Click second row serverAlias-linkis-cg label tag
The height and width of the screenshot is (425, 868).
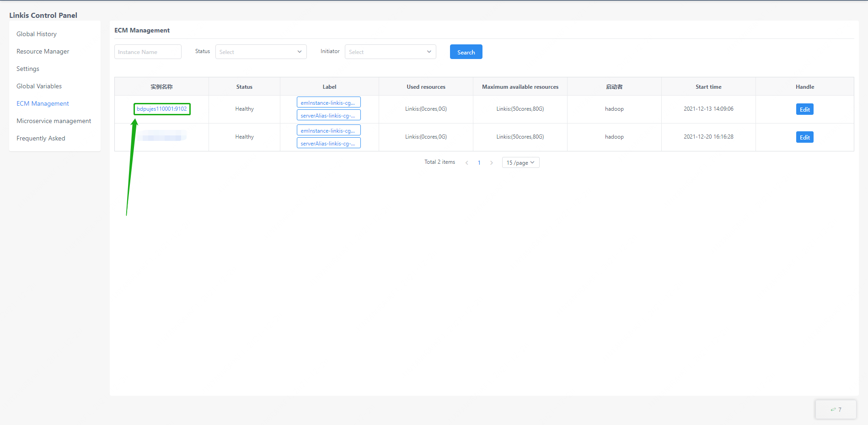coord(328,143)
